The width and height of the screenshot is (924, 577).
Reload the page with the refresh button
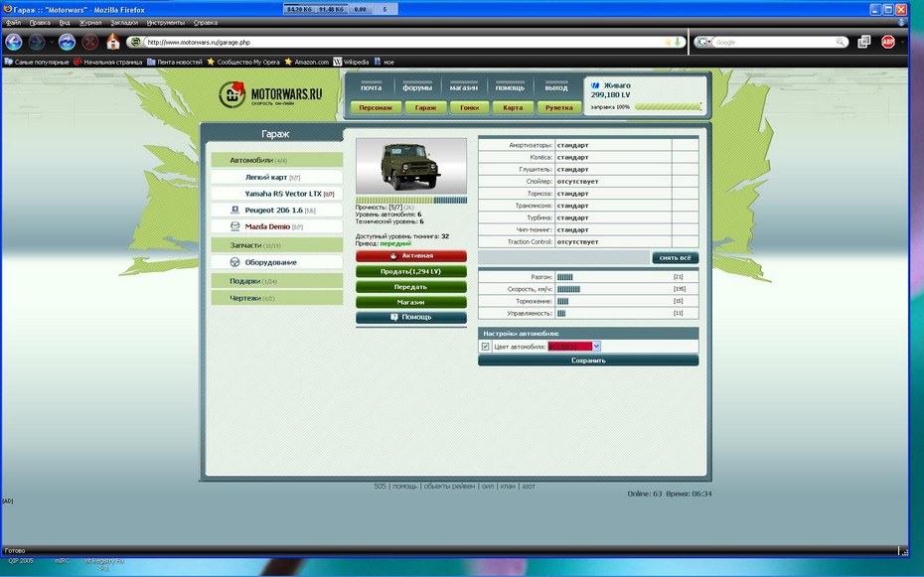click(67, 42)
